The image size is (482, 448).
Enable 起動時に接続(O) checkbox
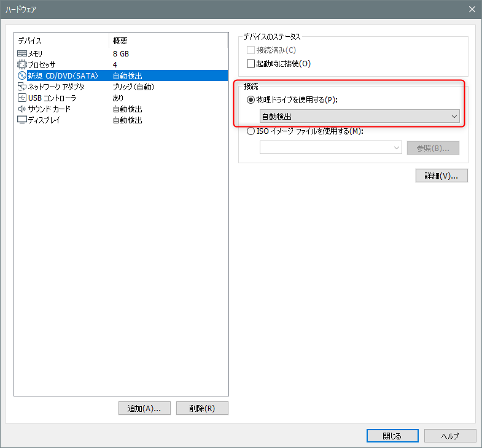click(251, 64)
